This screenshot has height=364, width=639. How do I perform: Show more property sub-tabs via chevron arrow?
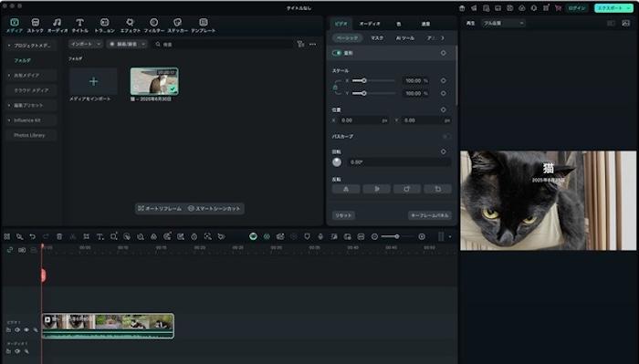tap(443, 38)
